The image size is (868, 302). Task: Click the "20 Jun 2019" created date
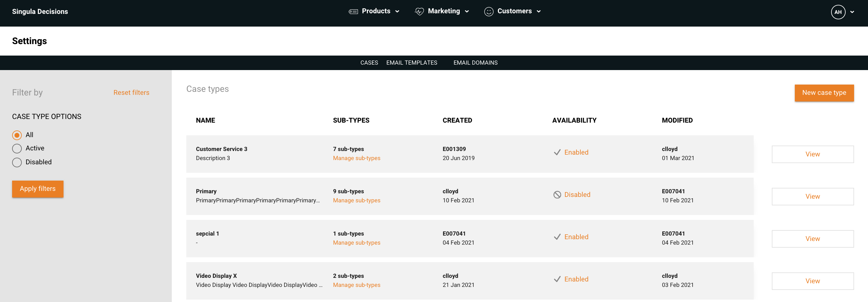point(458,158)
